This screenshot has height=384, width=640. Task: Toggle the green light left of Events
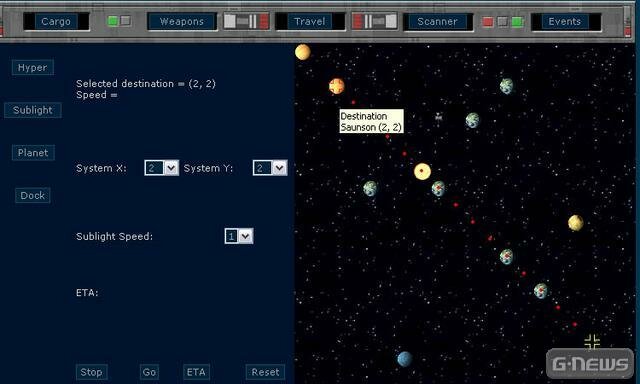(517, 22)
